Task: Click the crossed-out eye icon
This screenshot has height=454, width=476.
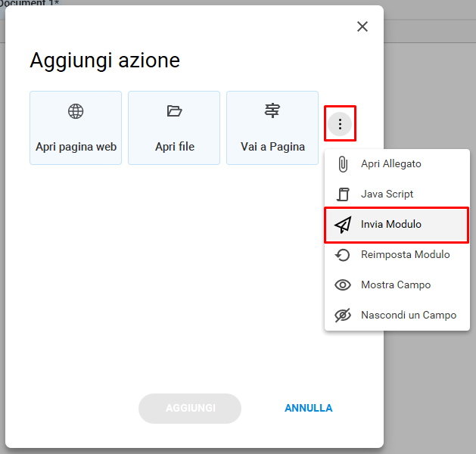Action: coord(343,315)
